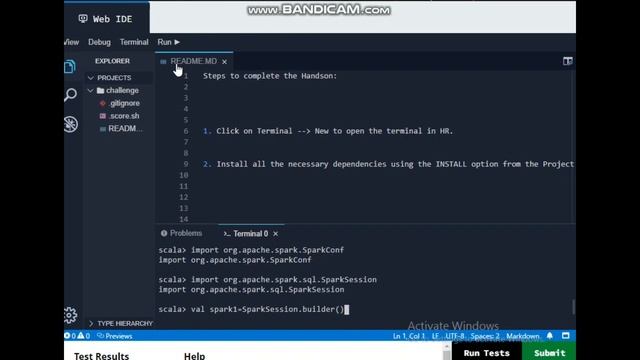This screenshot has width=640, height=360.
Task: Open the Help tab
Action: (194, 356)
